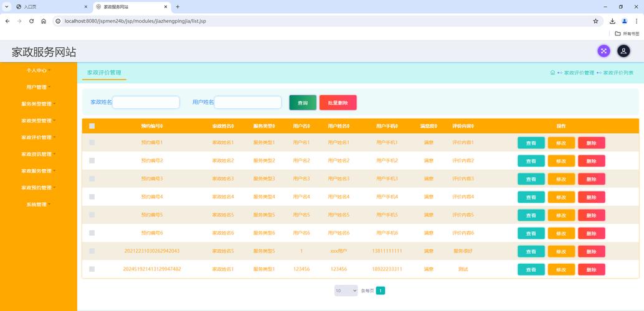Click the browser back arrow
This screenshot has width=644, height=311.
coord(7,21)
